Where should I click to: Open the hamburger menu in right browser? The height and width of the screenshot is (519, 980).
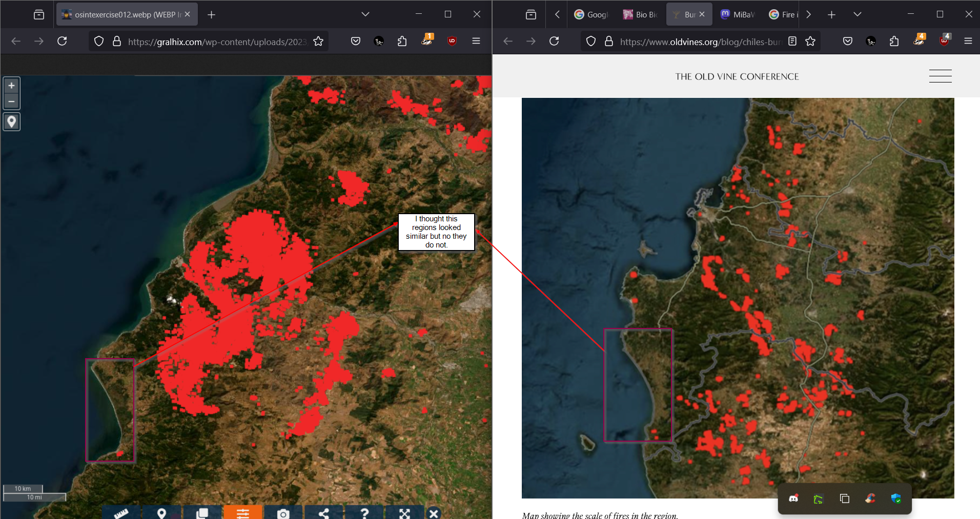pos(968,41)
